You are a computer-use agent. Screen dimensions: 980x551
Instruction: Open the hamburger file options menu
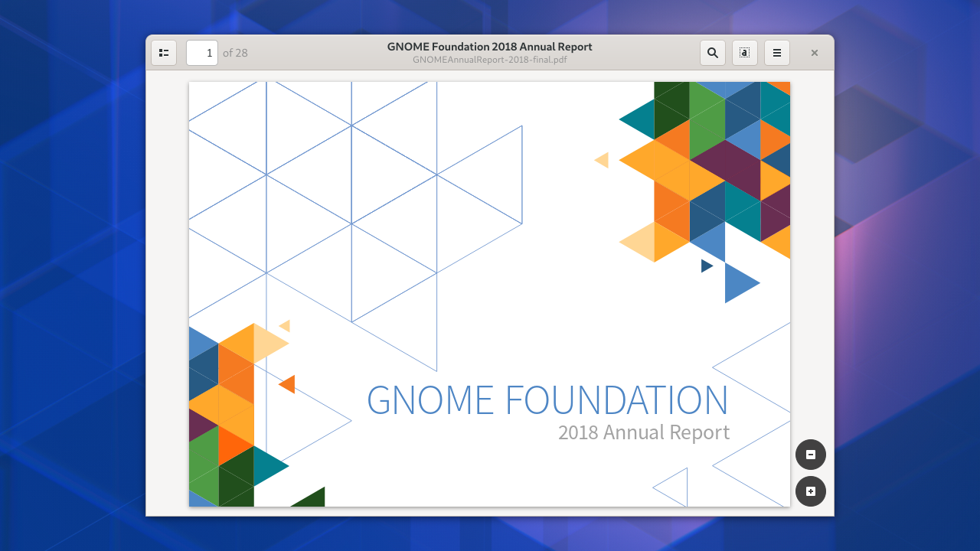[x=777, y=53]
